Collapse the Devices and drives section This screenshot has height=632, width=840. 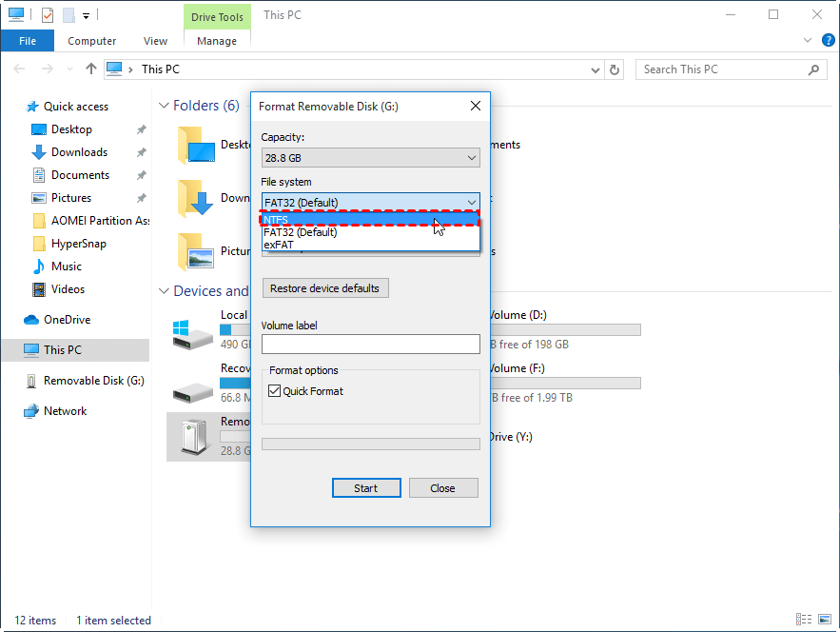point(164,291)
